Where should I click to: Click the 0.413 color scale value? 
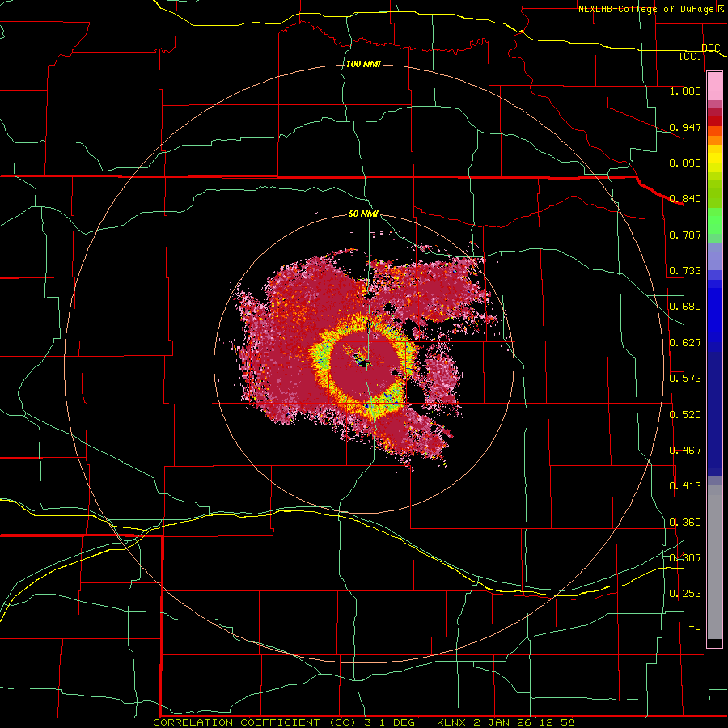685,486
